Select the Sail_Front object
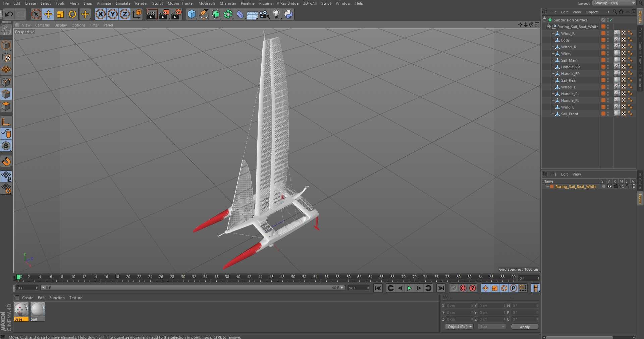This screenshot has height=339, width=644. click(570, 114)
